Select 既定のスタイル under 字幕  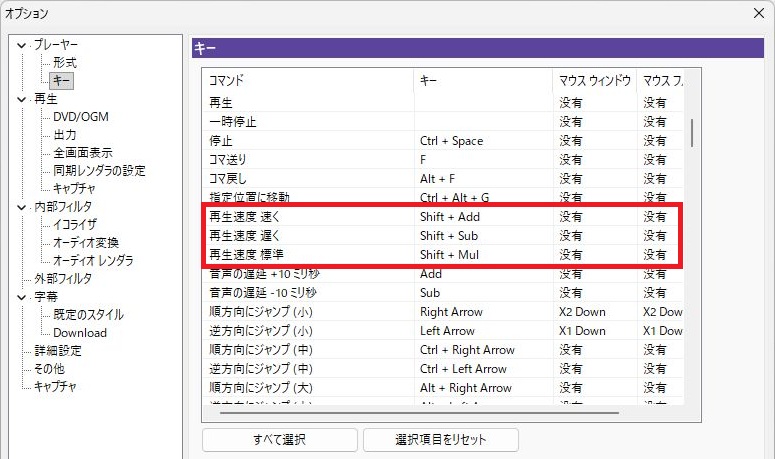(88, 315)
